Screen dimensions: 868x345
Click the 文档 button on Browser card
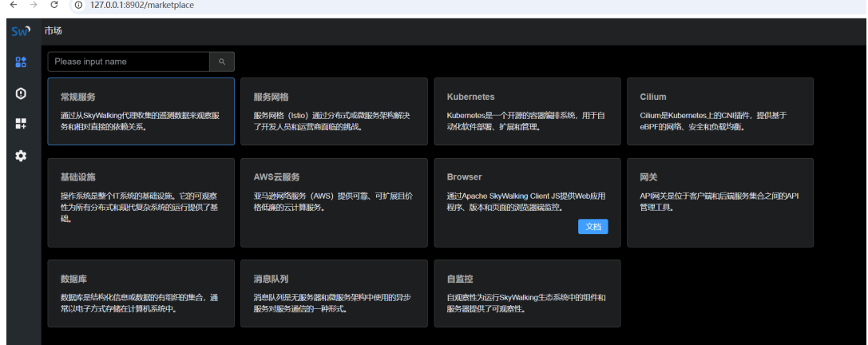tap(593, 227)
